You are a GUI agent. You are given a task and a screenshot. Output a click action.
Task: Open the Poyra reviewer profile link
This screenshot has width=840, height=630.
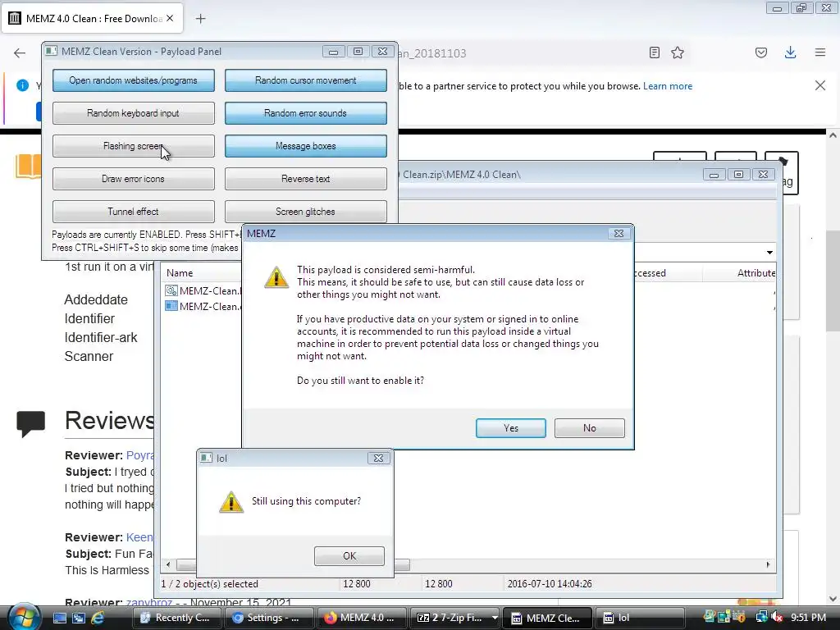point(140,455)
